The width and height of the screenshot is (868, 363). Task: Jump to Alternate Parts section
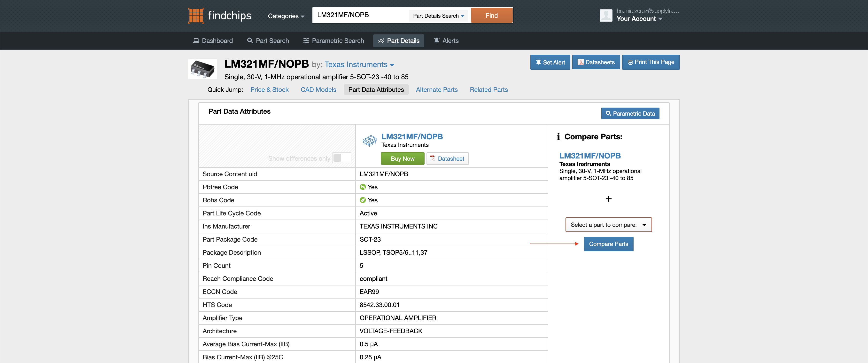tap(436, 90)
